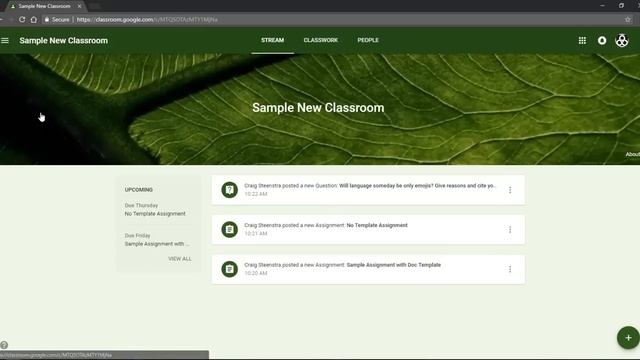Click the green plus create button
The height and width of the screenshot is (360, 640).
click(628, 338)
